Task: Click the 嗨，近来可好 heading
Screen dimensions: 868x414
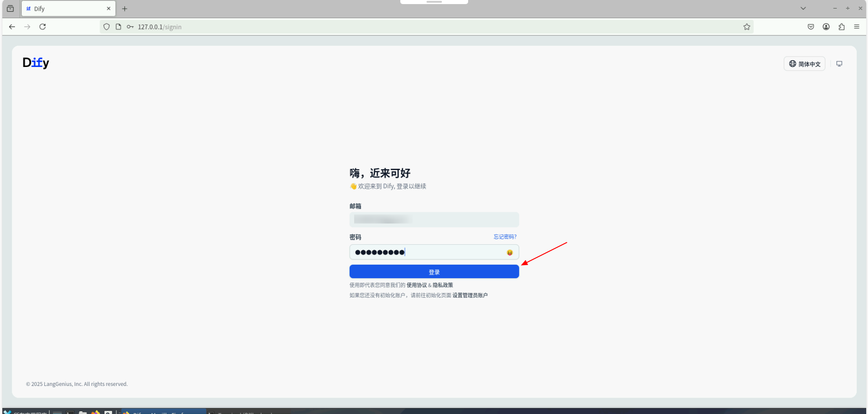Action: [380, 173]
